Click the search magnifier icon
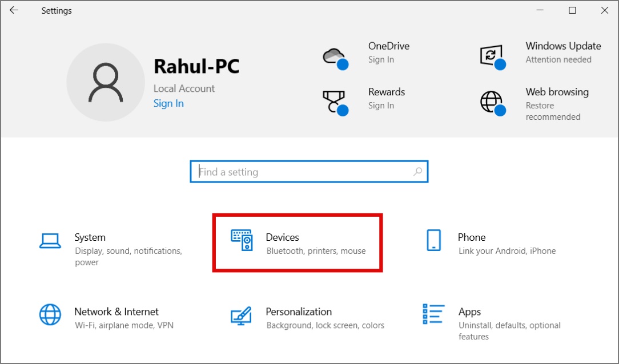The width and height of the screenshot is (619, 364). click(418, 172)
